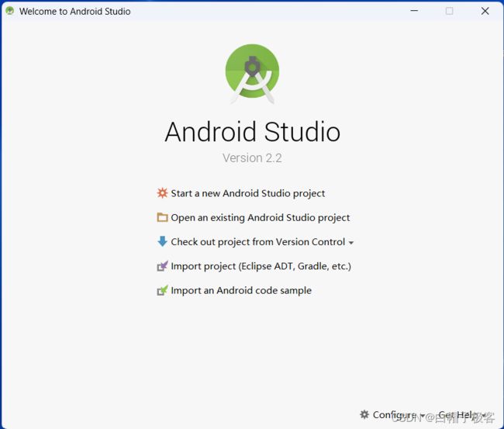The width and height of the screenshot is (504, 429).
Task: Expand the Version Control dropdown arrow
Action: point(351,243)
